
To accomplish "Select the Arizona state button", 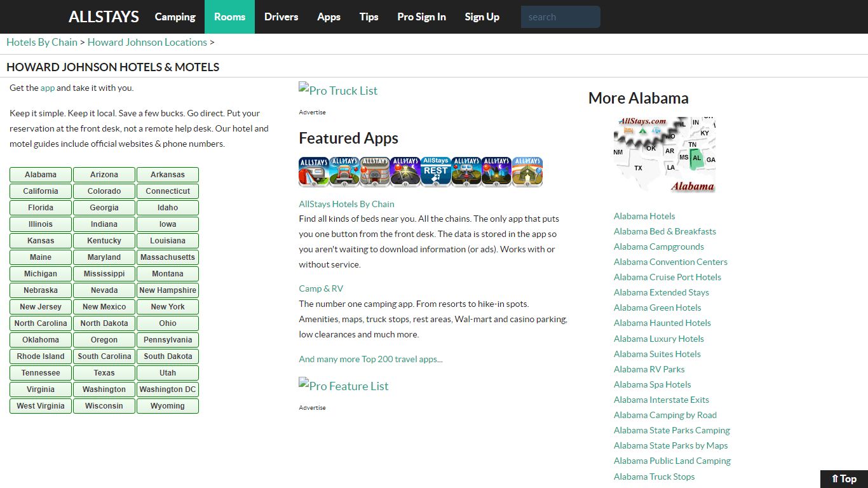I will click(x=104, y=175).
